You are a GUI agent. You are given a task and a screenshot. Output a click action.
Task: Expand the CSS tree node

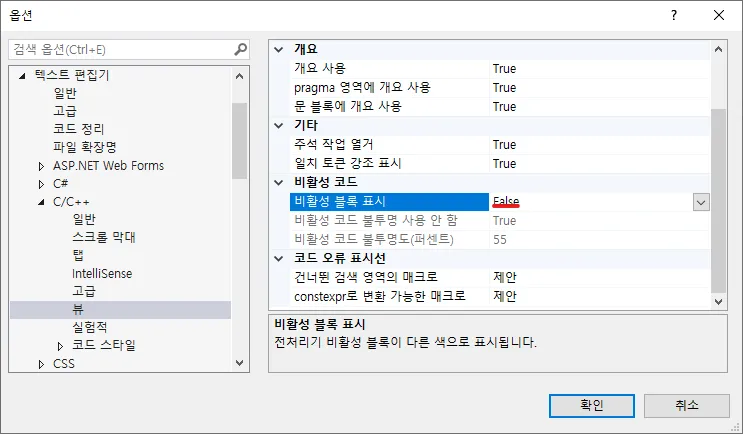(x=42, y=364)
